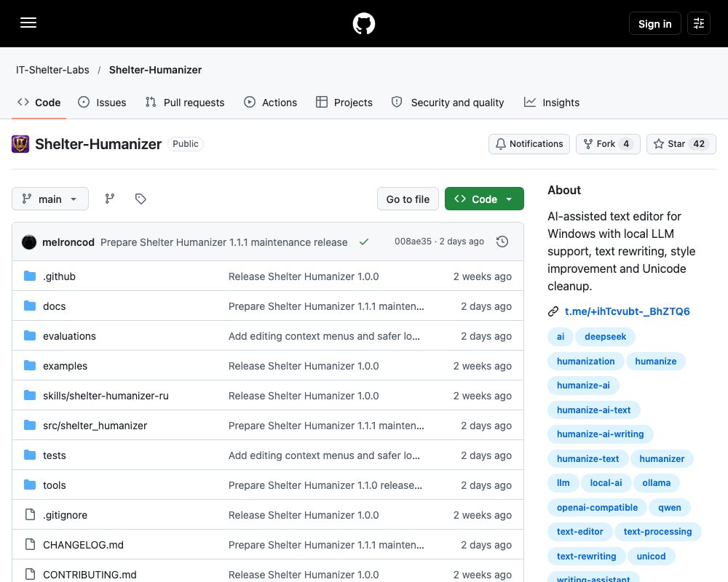This screenshot has width=728, height=582.
Task: Click the docs folder icon
Action: tap(30, 306)
